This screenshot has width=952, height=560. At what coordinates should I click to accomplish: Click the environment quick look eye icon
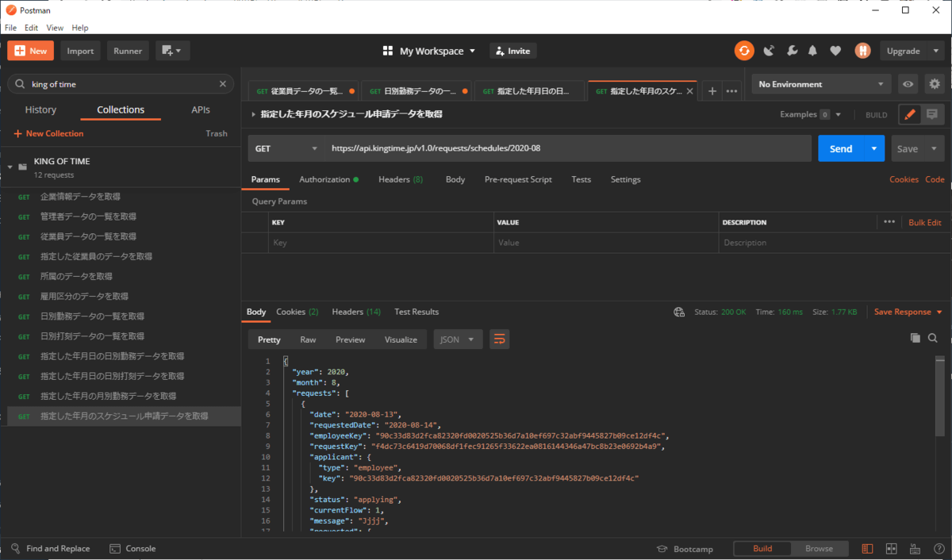point(908,84)
